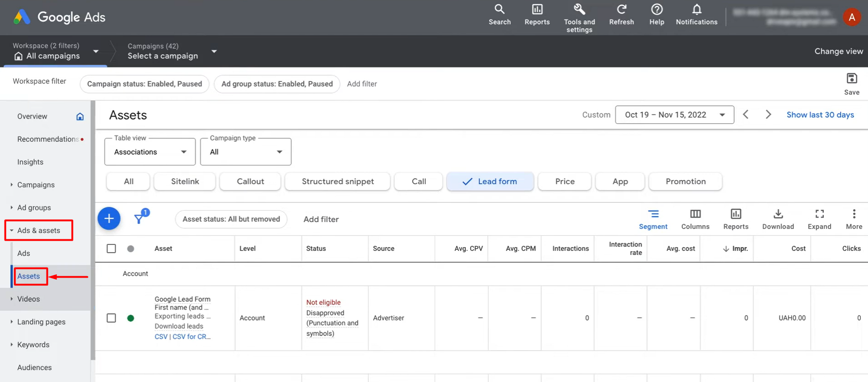Click Show last 30 days link
This screenshot has width=868, height=382.
(x=820, y=115)
